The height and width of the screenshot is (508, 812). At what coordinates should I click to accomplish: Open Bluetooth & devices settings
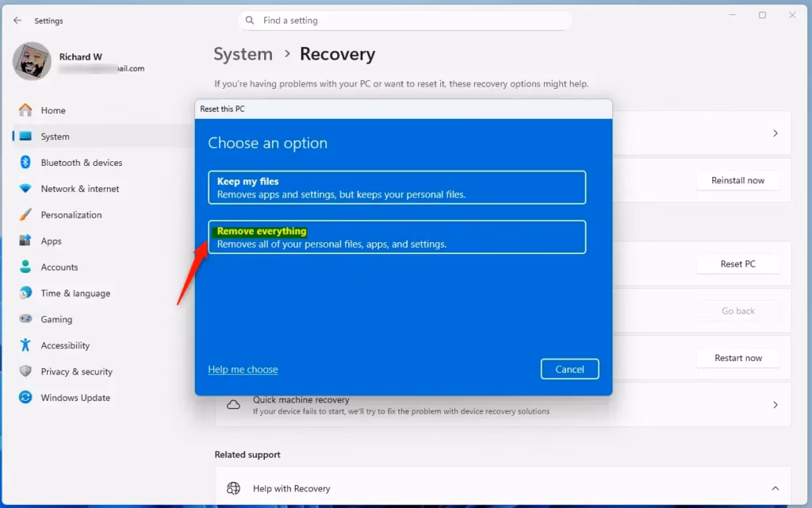(x=82, y=162)
